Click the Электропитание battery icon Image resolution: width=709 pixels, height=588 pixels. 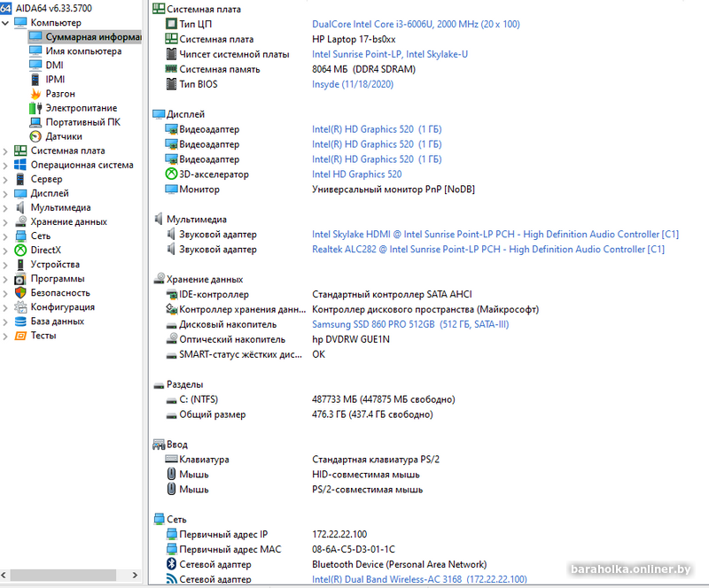[x=35, y=108]
